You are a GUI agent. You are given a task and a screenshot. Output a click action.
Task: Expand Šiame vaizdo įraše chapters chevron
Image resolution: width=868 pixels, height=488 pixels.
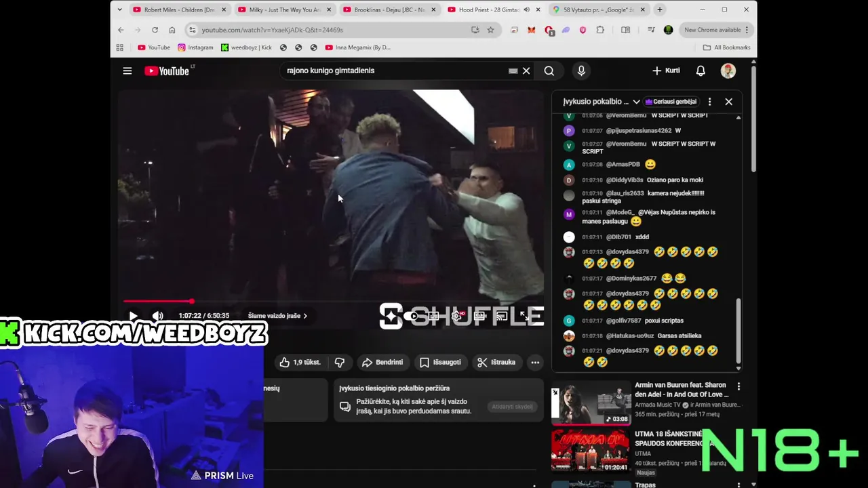[305, 316]
